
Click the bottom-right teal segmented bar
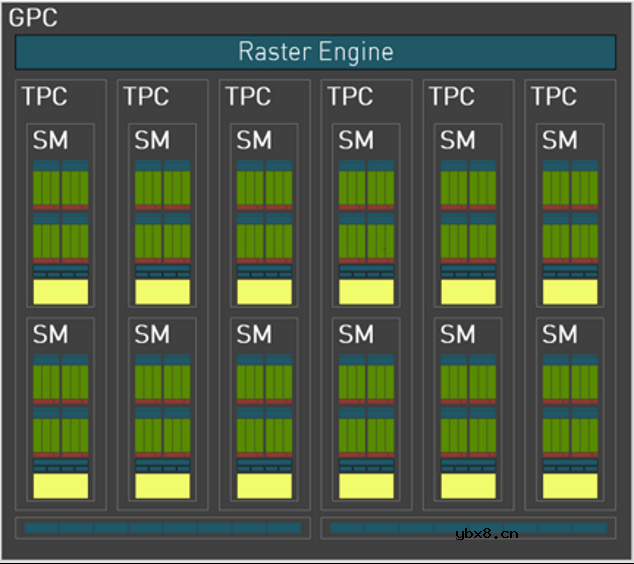467,528
